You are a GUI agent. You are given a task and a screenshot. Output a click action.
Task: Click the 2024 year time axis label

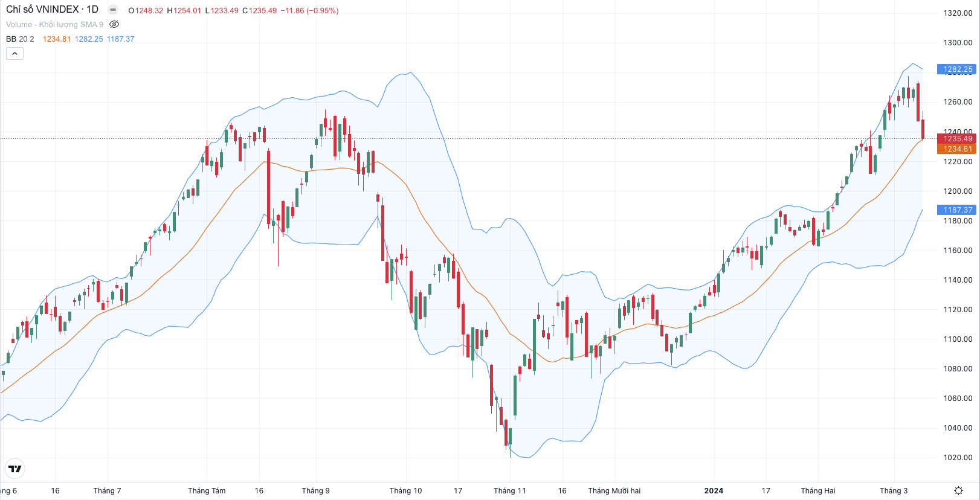tap(714, 491)
